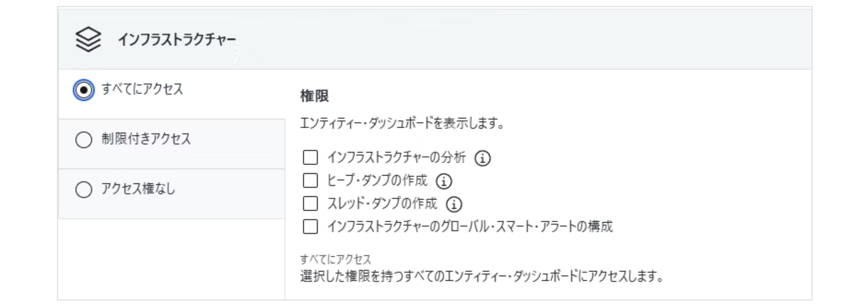Click the アクセス権なし label text

pos(138,189)
